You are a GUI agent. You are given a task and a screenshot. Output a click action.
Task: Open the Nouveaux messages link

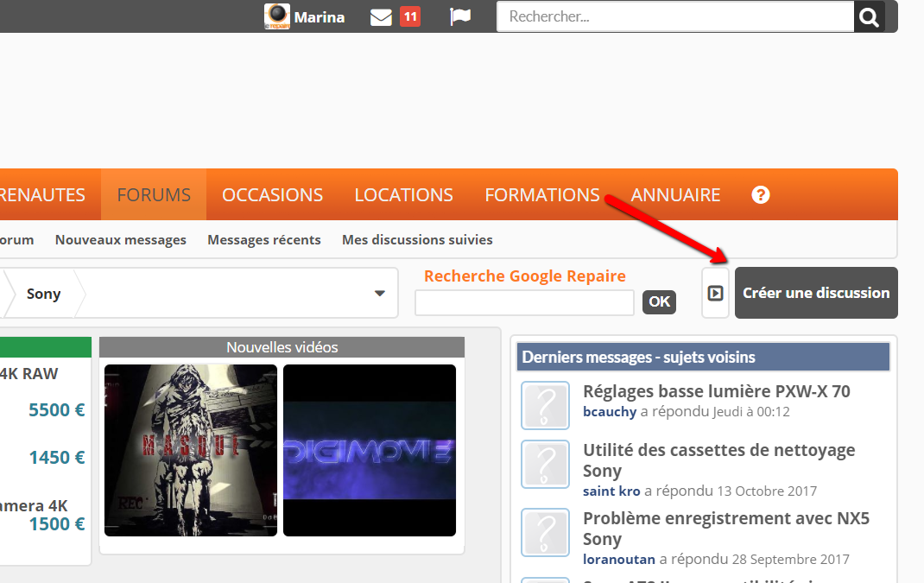[x=121, y=240]
